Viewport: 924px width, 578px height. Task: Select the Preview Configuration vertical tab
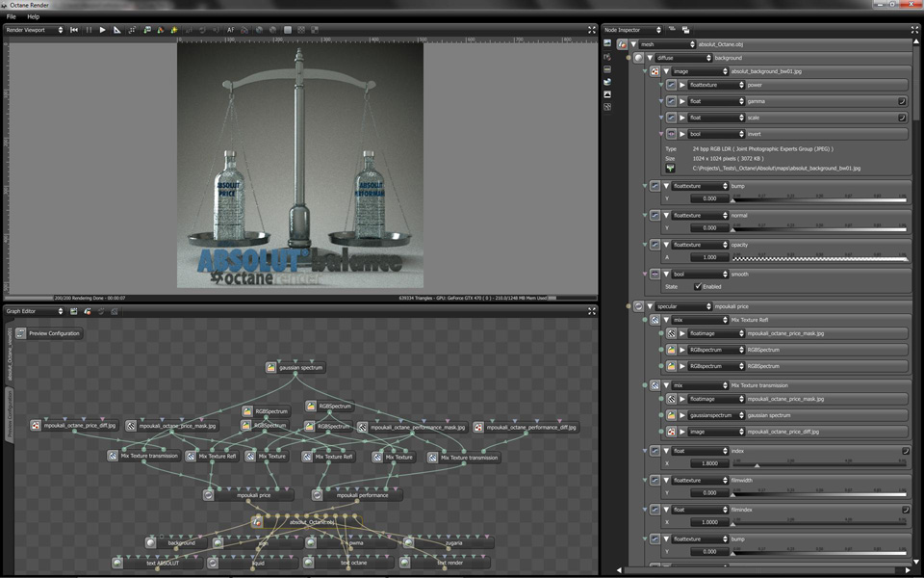pyautogui.click(x=10, y=413)
